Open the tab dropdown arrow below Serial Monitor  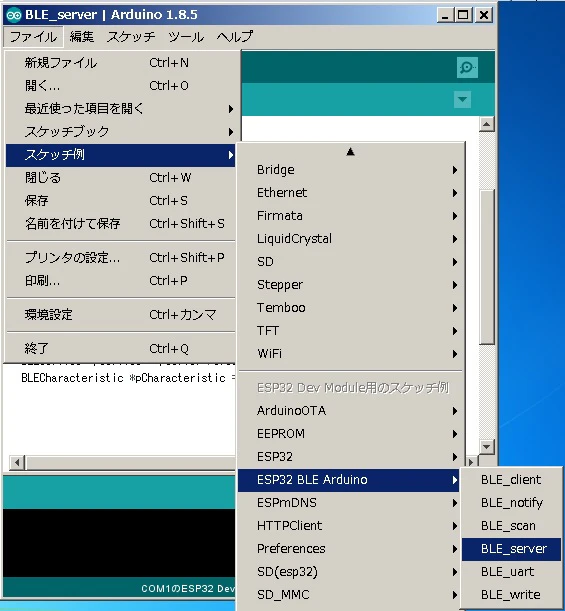coord(463,99)
